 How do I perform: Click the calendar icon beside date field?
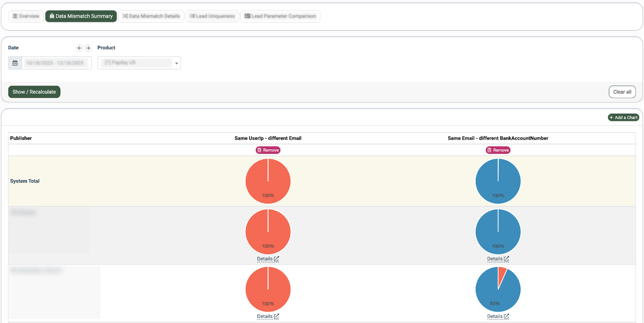tap(15, 63)
